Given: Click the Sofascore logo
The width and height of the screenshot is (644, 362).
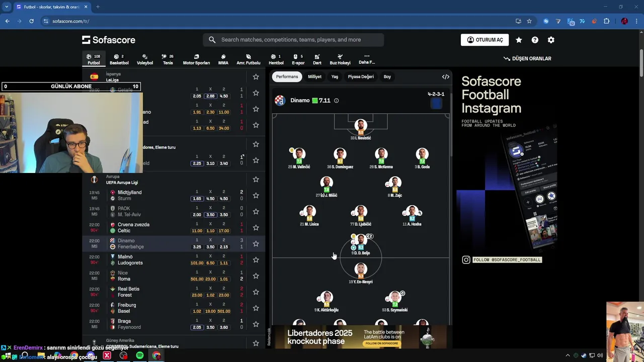Looking at the screenshot, I should pyautogui.click(x=109, y=40).
